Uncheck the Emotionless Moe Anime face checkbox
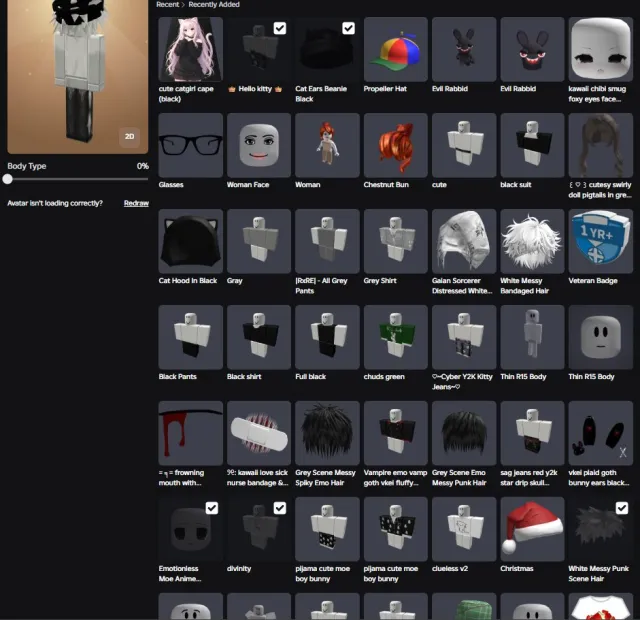640x620 pixels. click(x=211, y=508)
